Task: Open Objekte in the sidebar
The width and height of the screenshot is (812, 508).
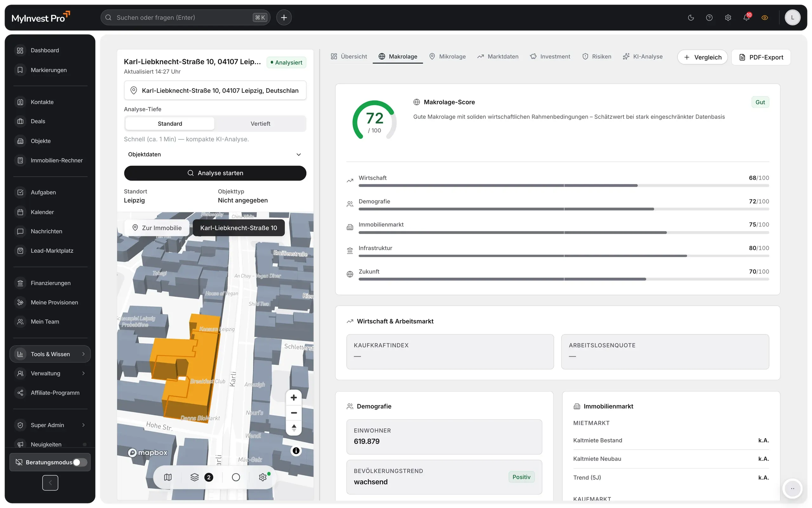Action: tap(50, 141)
